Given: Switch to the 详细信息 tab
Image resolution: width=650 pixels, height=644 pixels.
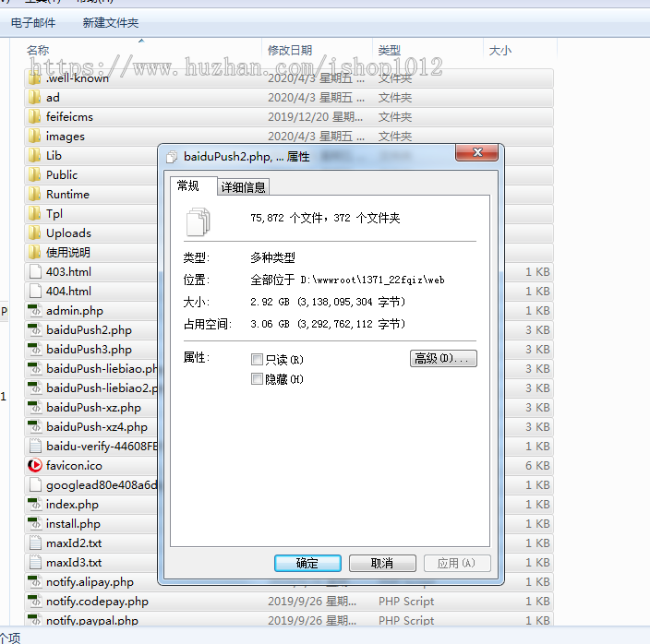Looking at the screenshot, I should pos(244,187).
